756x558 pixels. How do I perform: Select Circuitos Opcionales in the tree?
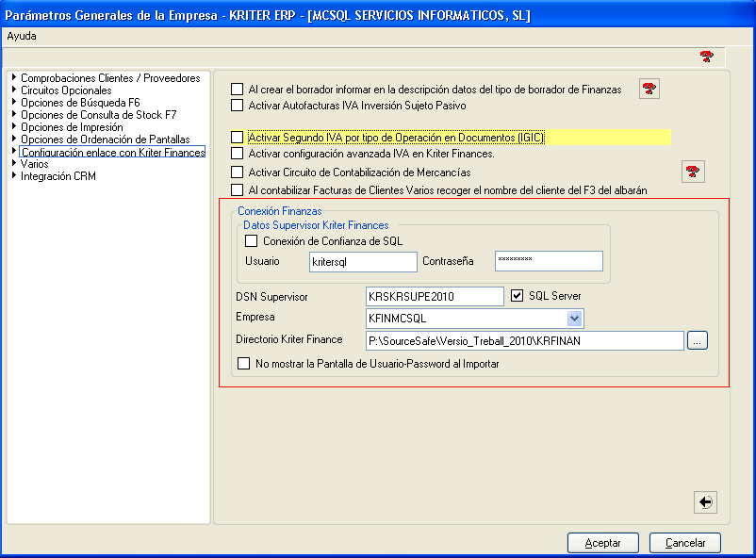[66, 90]
